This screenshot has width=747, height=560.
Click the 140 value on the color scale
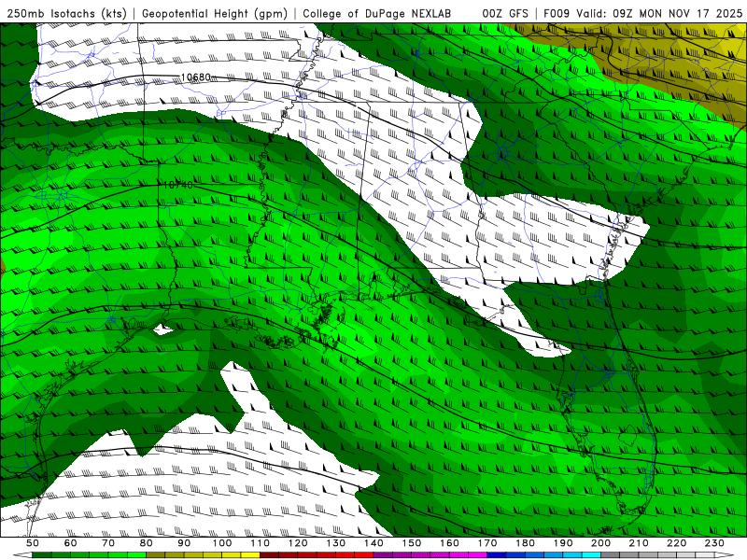click(x=374, y=543)
